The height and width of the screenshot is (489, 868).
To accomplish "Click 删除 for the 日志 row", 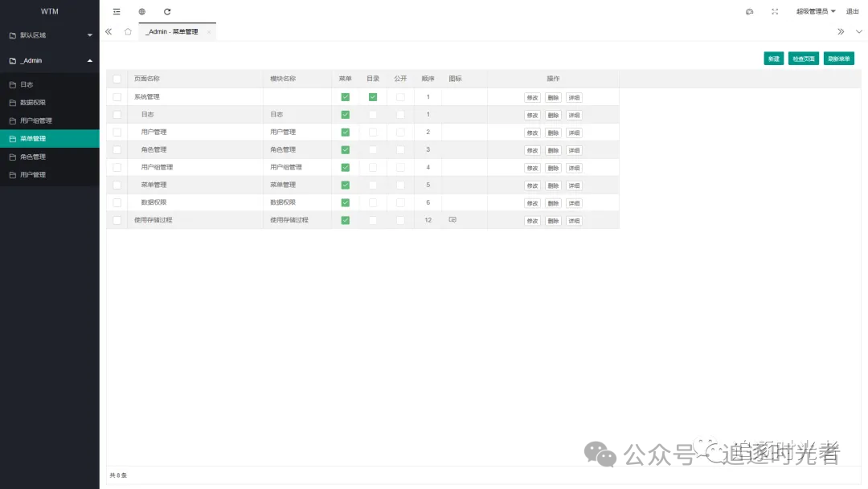I will [553, 116].
